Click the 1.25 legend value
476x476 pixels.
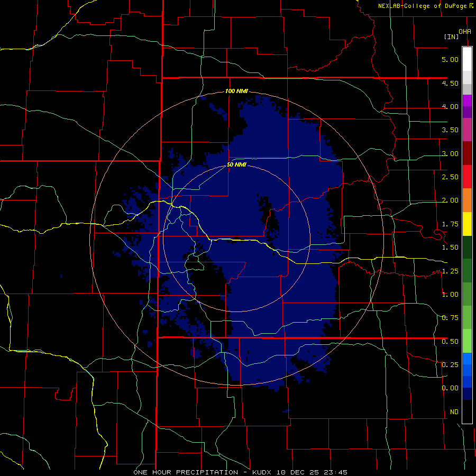click(450, 271)
